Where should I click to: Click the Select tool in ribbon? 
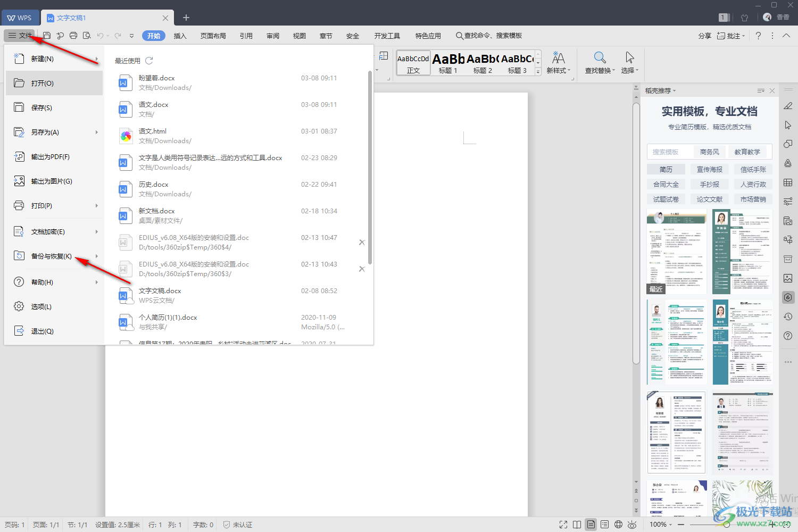tap(630, 62)
